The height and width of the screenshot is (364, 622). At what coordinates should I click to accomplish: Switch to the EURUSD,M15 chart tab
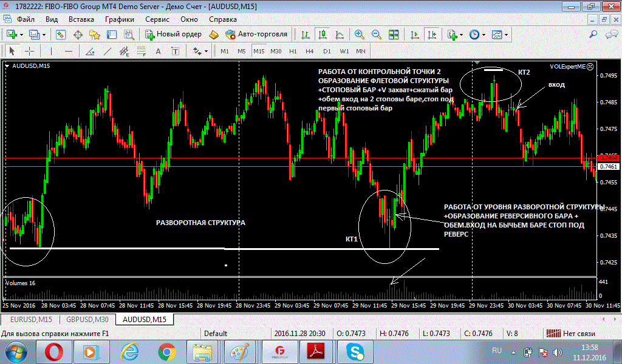(x=31, y=319)
